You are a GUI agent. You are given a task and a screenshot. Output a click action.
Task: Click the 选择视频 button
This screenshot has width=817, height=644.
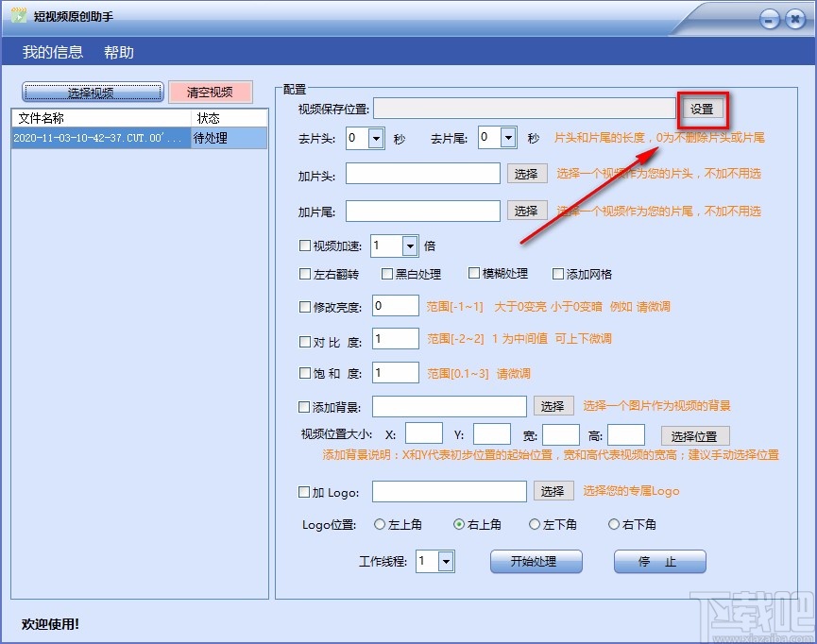click(x=93, y=93)
